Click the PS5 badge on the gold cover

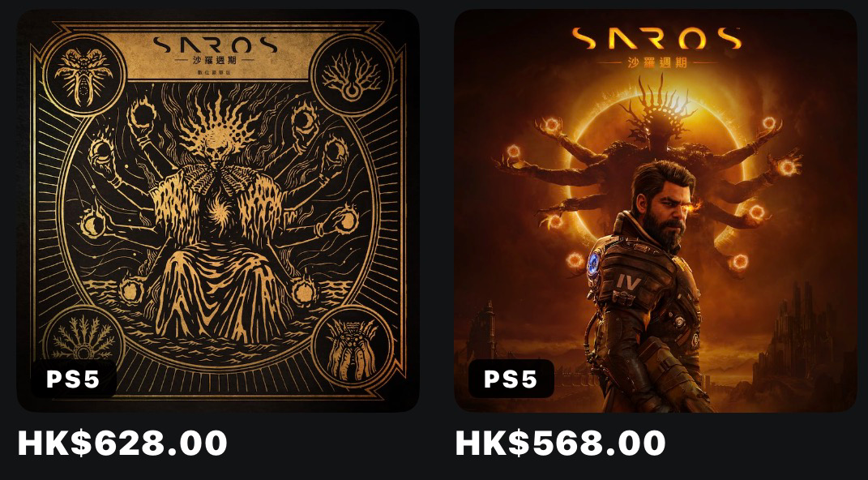(73, 379)
